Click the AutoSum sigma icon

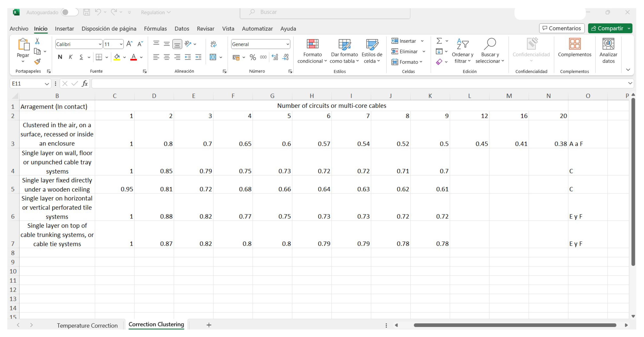tap(439, 41)
